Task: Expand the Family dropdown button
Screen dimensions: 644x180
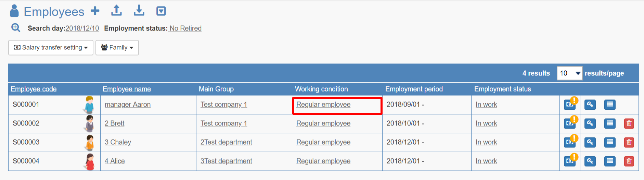Action: [117, 48]
